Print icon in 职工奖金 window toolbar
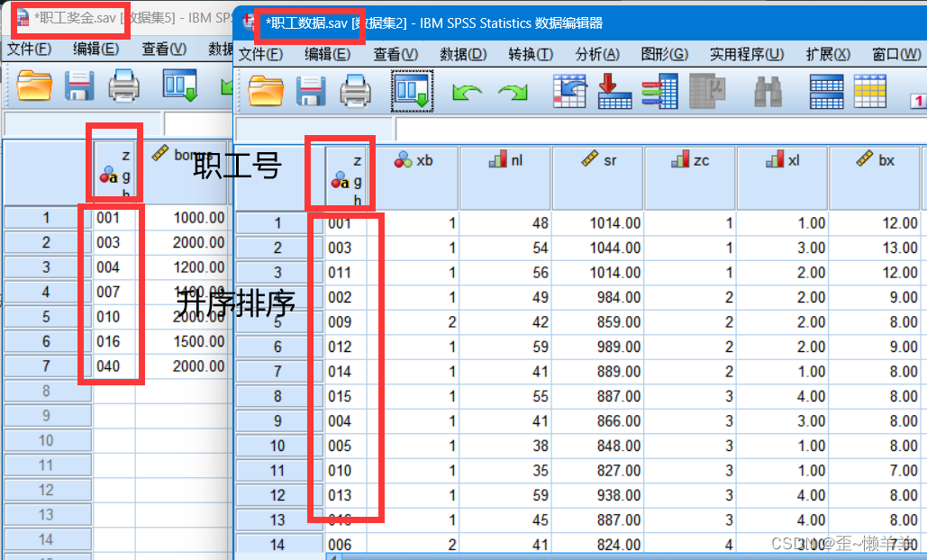 pyautogui.click(x=123, y=86)
